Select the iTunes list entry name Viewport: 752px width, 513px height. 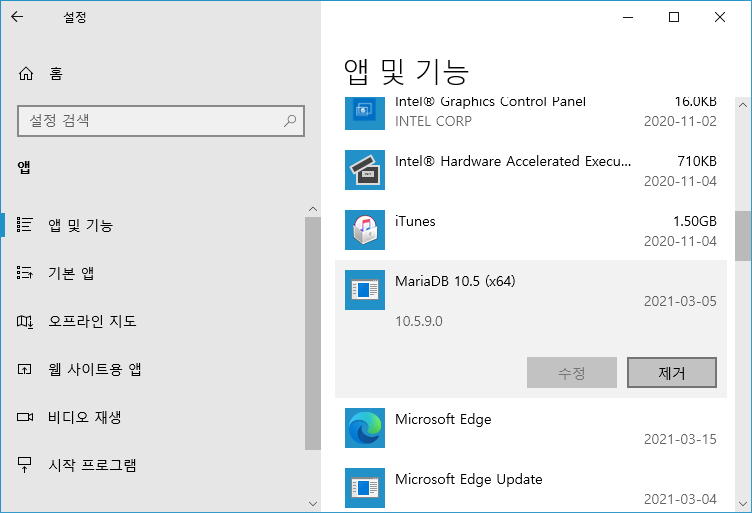(x=415, y=222)
